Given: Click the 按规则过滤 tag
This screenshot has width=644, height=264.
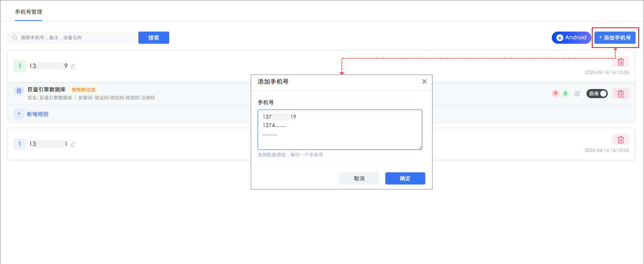Looking at the screenshot, I should (x=83, y=90).
